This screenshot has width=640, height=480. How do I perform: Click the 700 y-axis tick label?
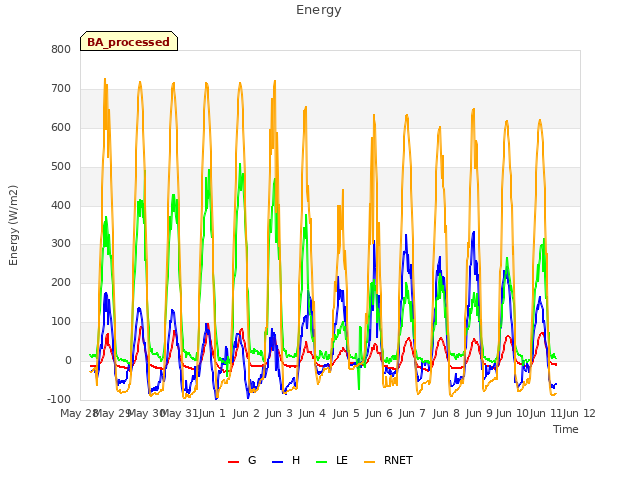click(x=61, y=89)
